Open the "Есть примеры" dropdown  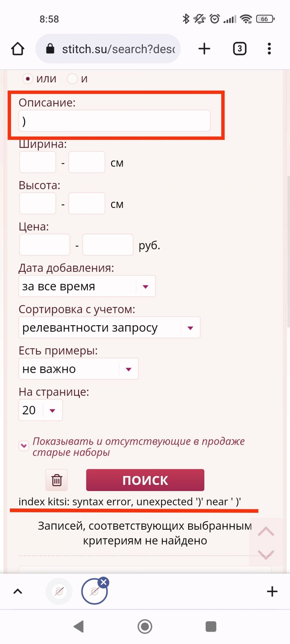pyautogui.click(x=79, y=369)
